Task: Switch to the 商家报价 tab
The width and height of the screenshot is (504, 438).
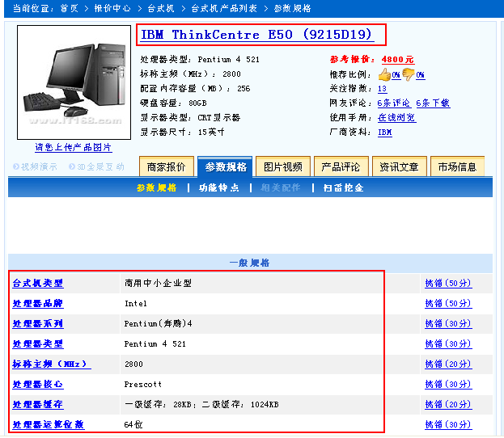Action: click(x=167, y=167)
